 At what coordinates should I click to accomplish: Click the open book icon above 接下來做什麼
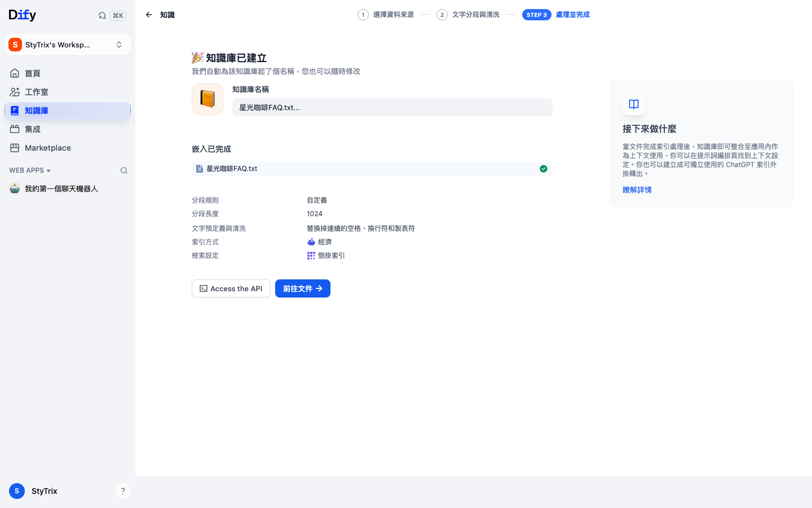point(634,104)
